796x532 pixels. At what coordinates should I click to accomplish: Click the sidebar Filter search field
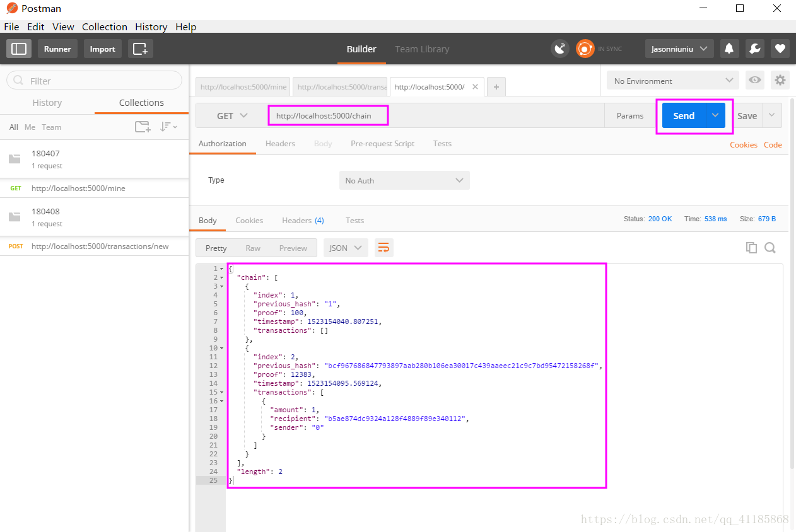(95, 81)
